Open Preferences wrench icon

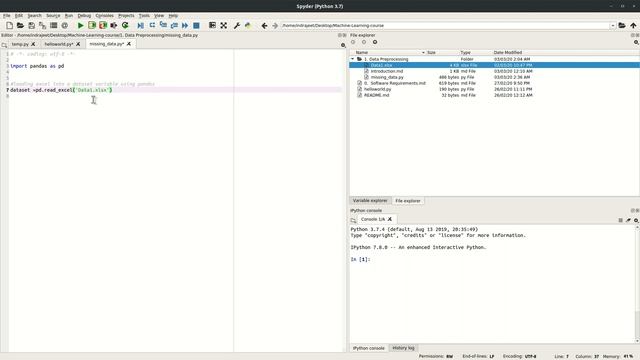tap(237, 25)
